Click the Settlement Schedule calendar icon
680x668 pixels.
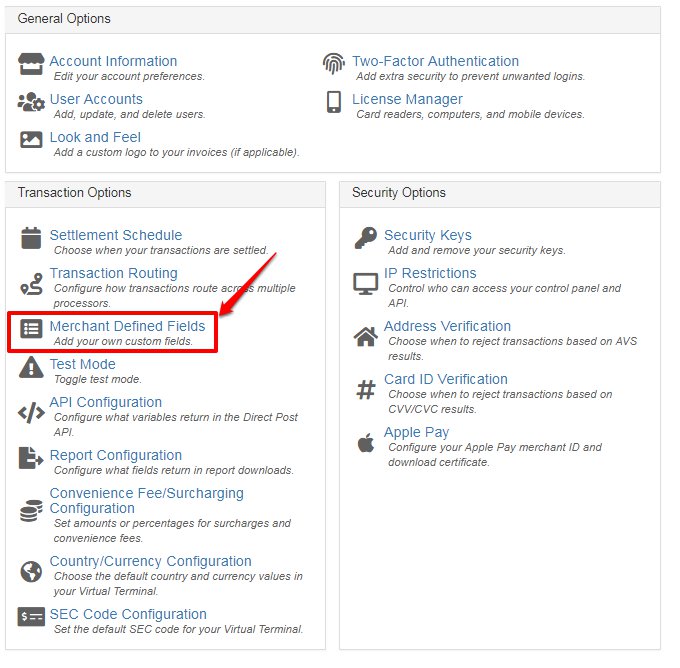pyautogui.click(x=31, y=238)
